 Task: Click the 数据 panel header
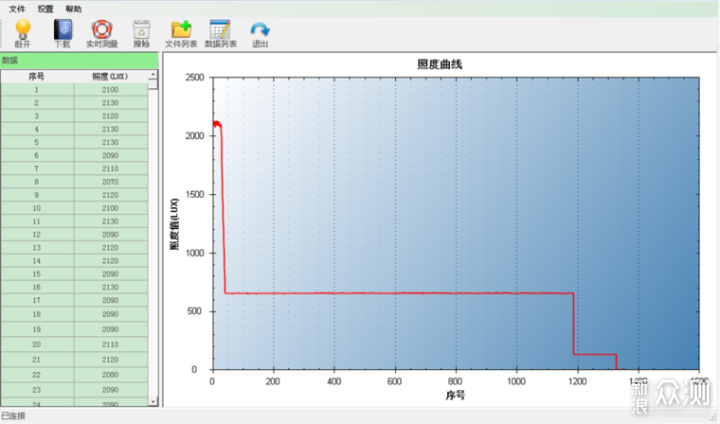pyautogui.click(x=79, y=60)
